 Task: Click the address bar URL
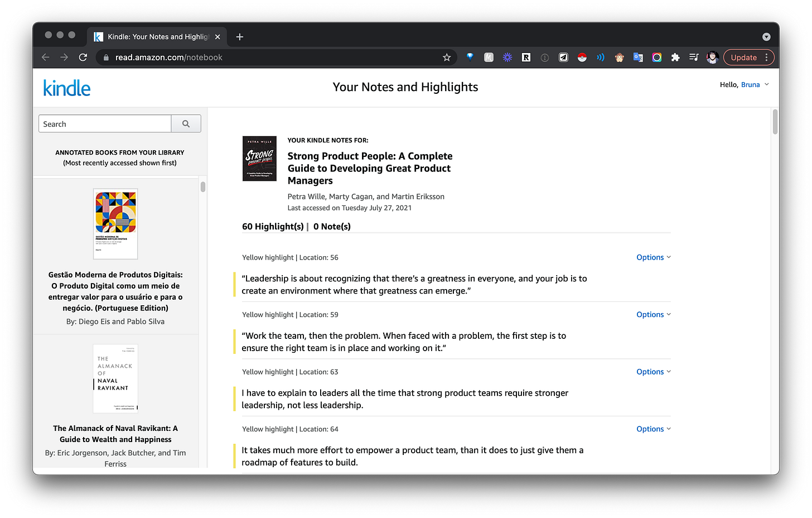[168, 57]
